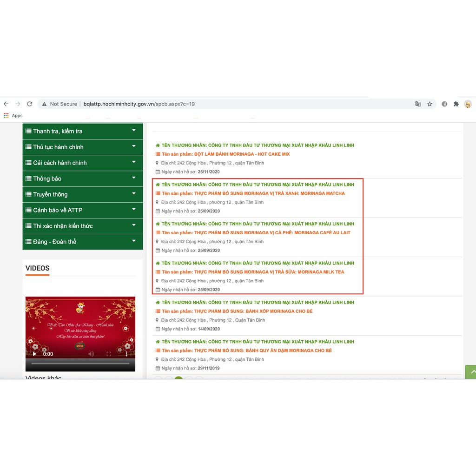Click date text 25/11/2020

tap(209, 172)
